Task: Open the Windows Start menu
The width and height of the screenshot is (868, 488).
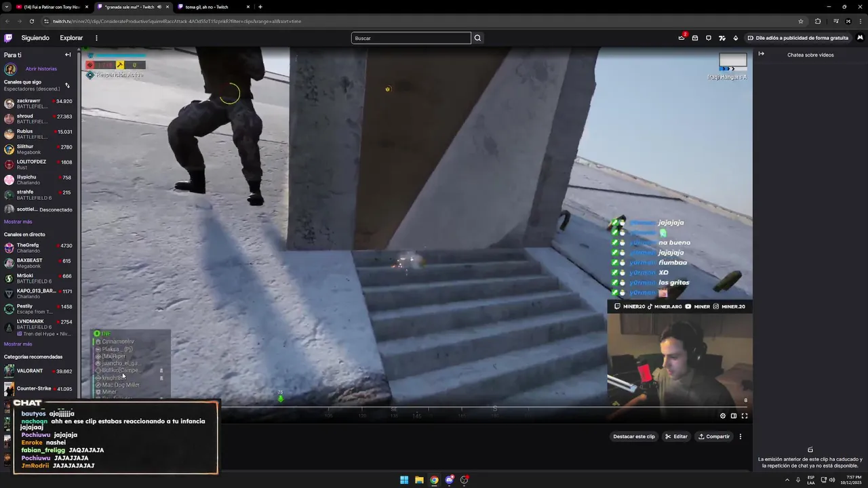Action: 404,480
